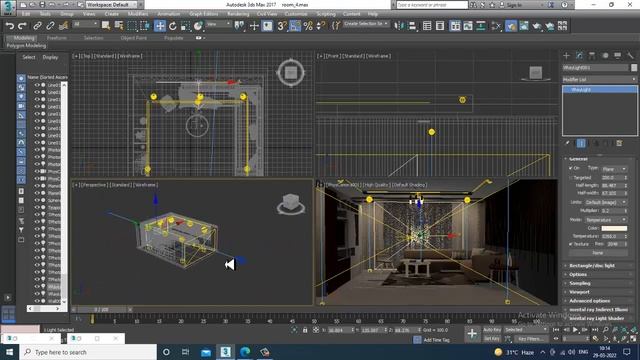Activate the Select and Move tool
The image size is (640, 360).
(x=160, y=26)
